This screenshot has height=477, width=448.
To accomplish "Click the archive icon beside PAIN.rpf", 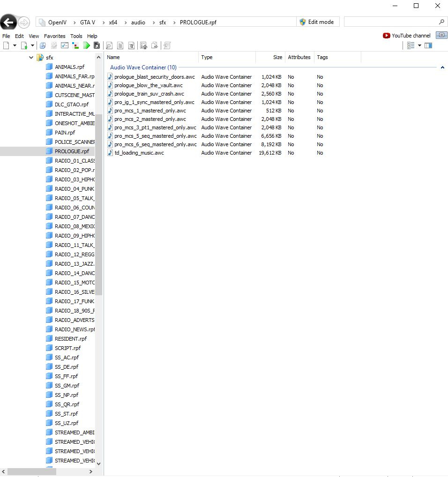I will (x=49, y=132).
